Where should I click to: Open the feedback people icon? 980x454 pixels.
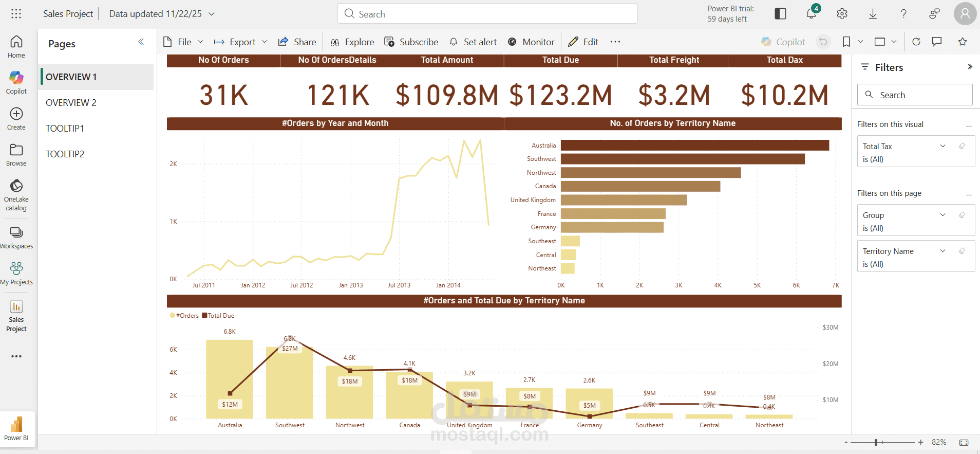(934, 14)
